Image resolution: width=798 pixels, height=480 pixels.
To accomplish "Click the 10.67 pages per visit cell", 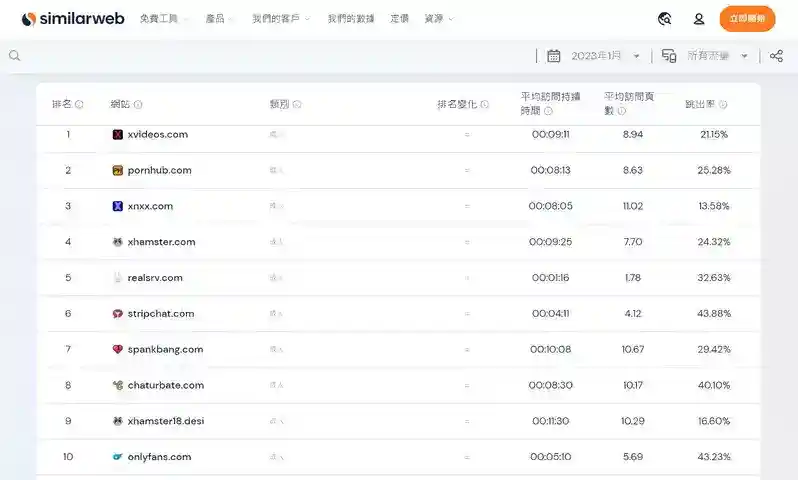I will point(633,349).
